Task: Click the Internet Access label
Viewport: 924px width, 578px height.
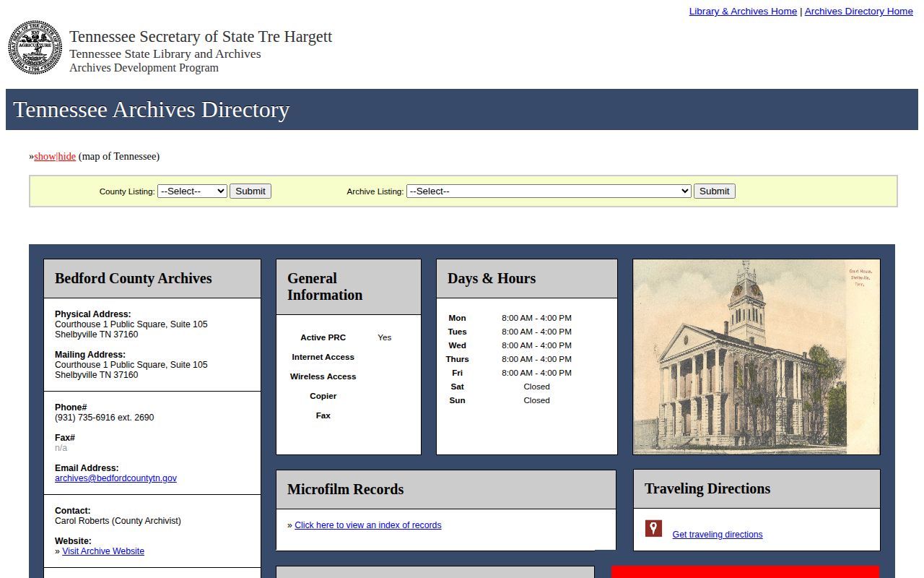Action: tap(323, 357)
